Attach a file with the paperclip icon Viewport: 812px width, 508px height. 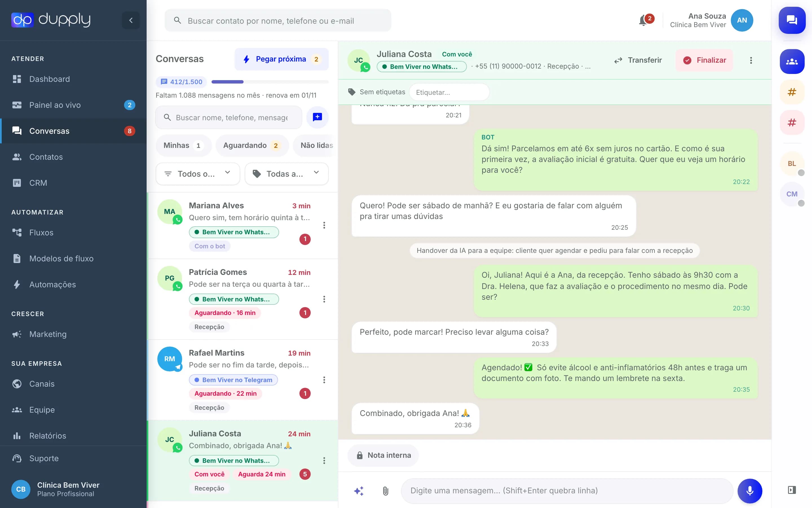pos(385,491)
